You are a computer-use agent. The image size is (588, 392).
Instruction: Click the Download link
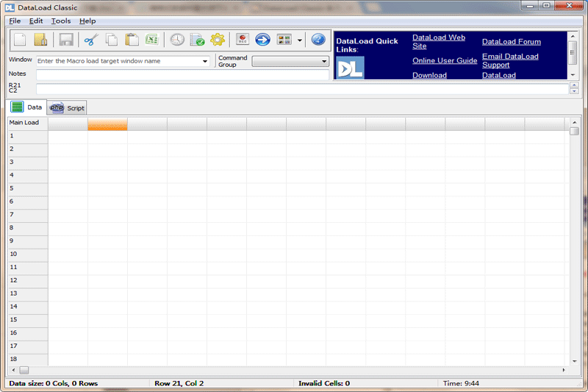coord(429,75)
